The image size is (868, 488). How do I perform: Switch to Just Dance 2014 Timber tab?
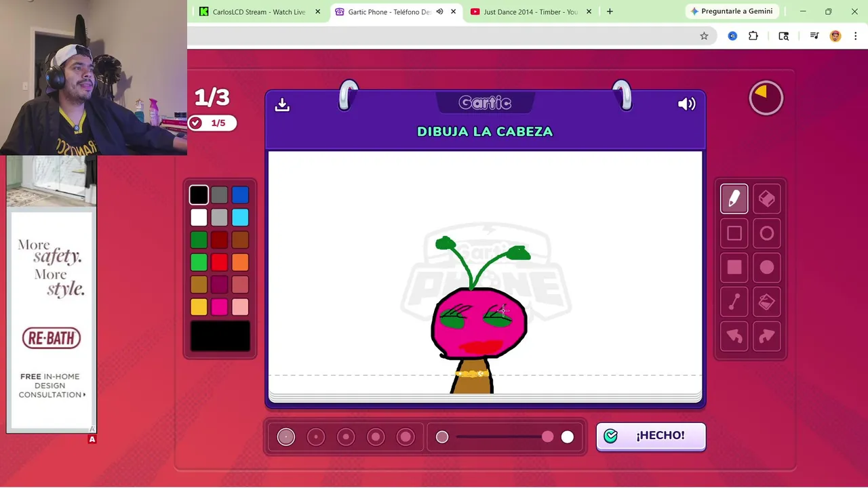(x=530, y=12)
